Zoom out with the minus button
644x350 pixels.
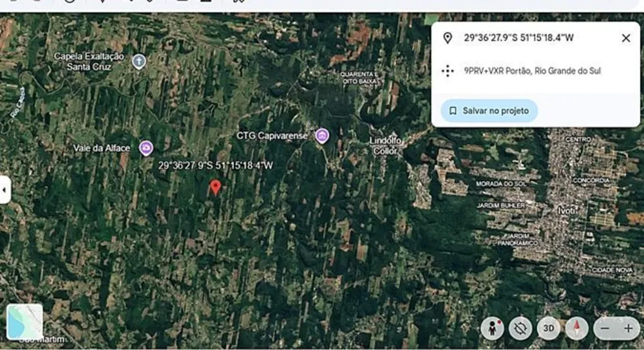pos(605,329)
